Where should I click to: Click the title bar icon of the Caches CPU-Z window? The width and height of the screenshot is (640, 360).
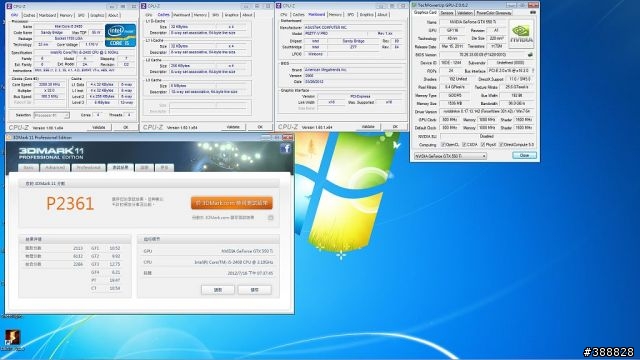[x=144, y=6]
